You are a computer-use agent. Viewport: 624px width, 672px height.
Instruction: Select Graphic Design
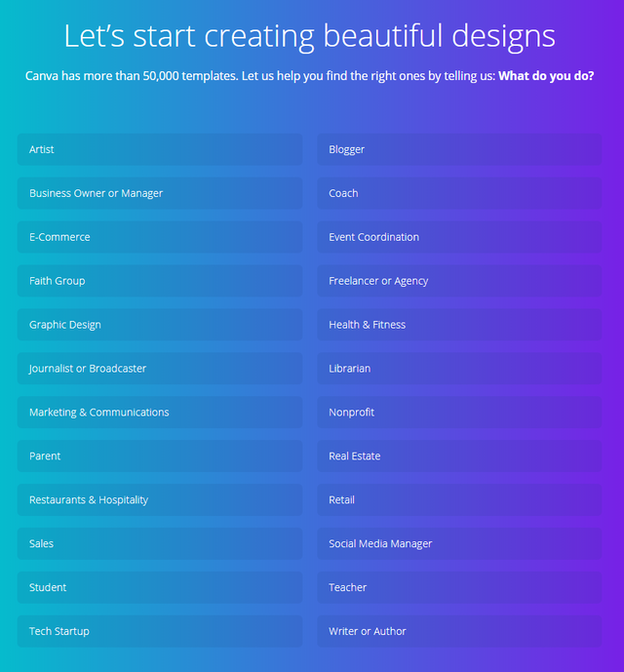160,325
